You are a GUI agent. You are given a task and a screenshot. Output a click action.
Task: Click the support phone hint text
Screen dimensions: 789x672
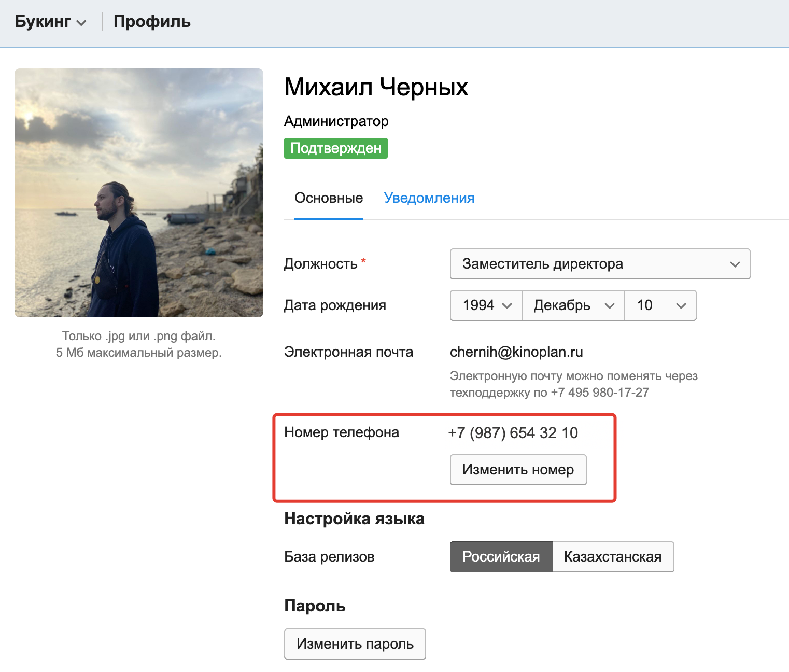pos(574,384)
